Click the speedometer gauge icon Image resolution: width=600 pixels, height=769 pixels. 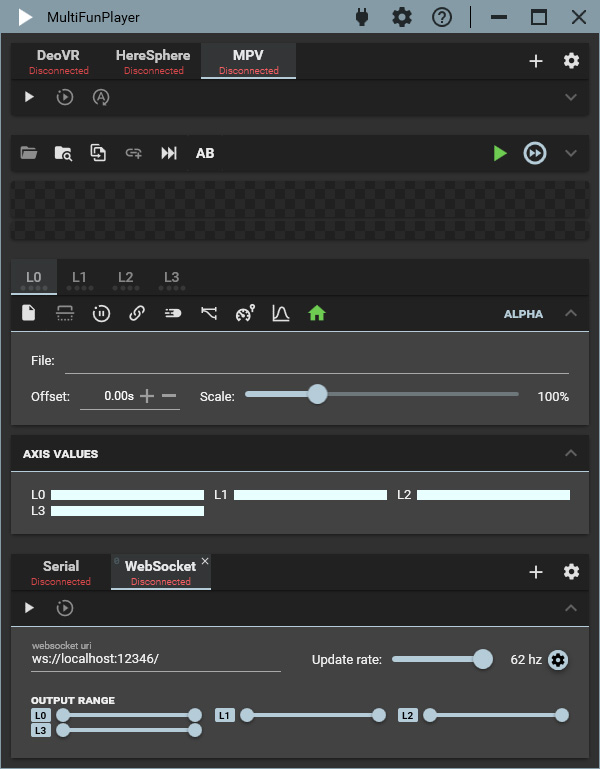(245, 313)
